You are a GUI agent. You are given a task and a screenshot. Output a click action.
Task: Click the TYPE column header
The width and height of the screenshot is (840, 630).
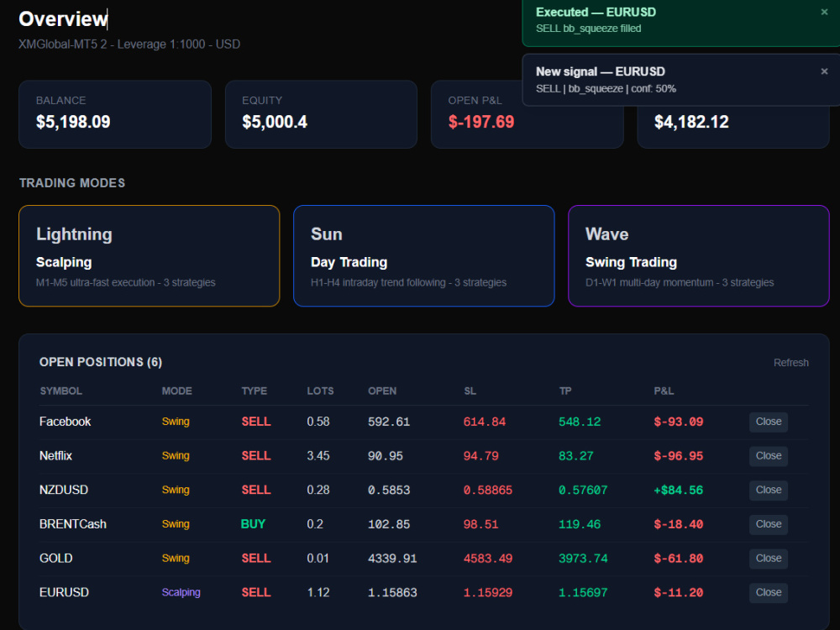pos(254,391)
